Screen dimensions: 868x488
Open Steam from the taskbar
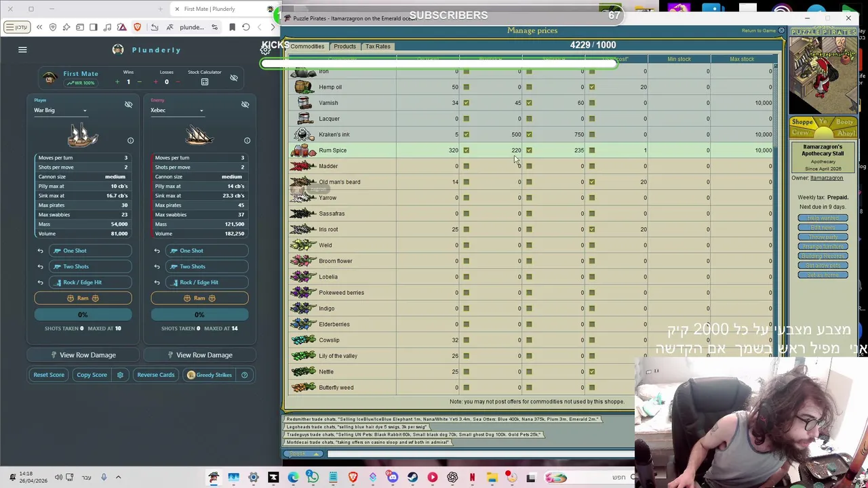tap(412, 478)
